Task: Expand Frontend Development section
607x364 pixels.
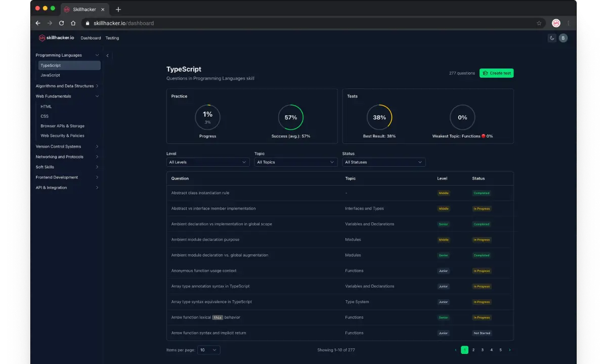Action: coord(67,177)
